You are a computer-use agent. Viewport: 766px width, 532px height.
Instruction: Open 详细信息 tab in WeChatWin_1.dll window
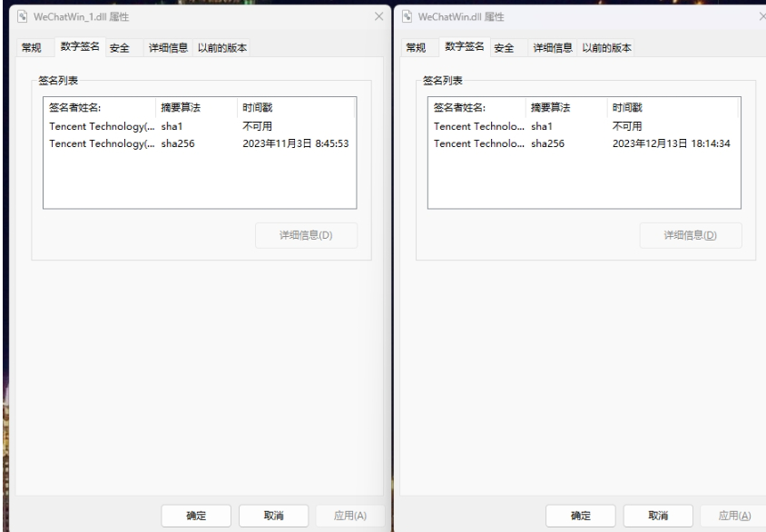point(168,47)
